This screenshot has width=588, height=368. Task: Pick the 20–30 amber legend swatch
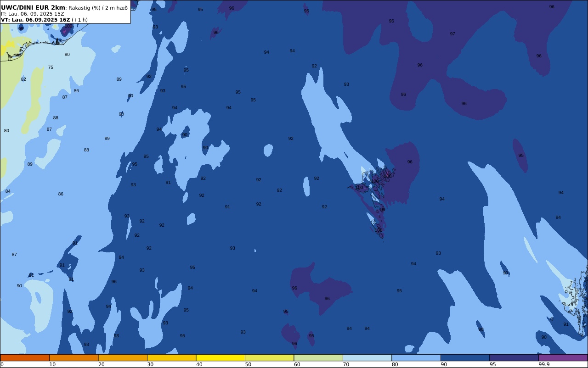[x=123, y=357]
